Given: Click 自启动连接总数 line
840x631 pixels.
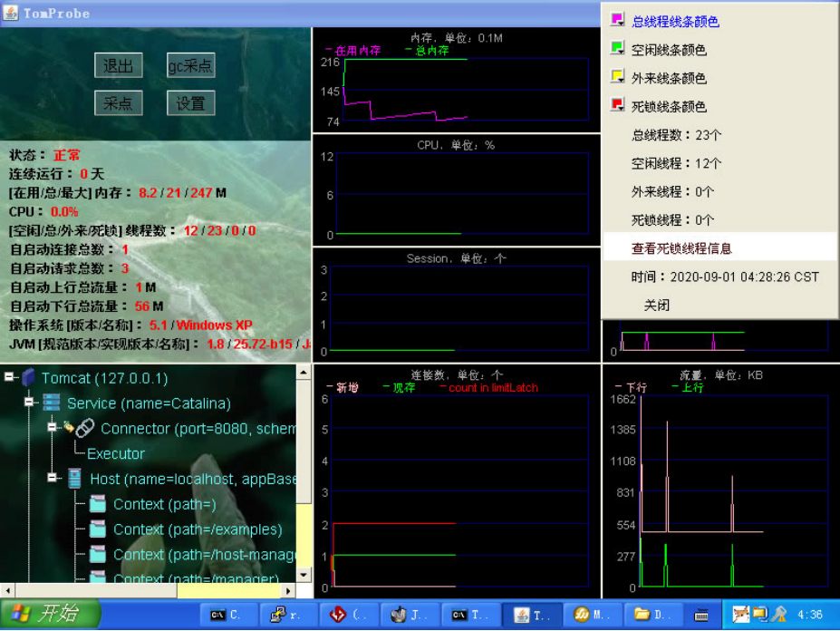Looking at the screenshot, I should click(x=69, y=250).
